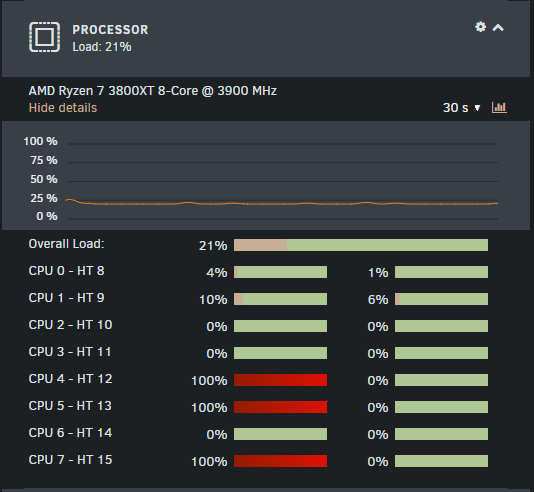Image resolution: width=534 pixels, height=492 pixels.
Task: Click the CPU 0 4% value
Action: coord(217,272)
